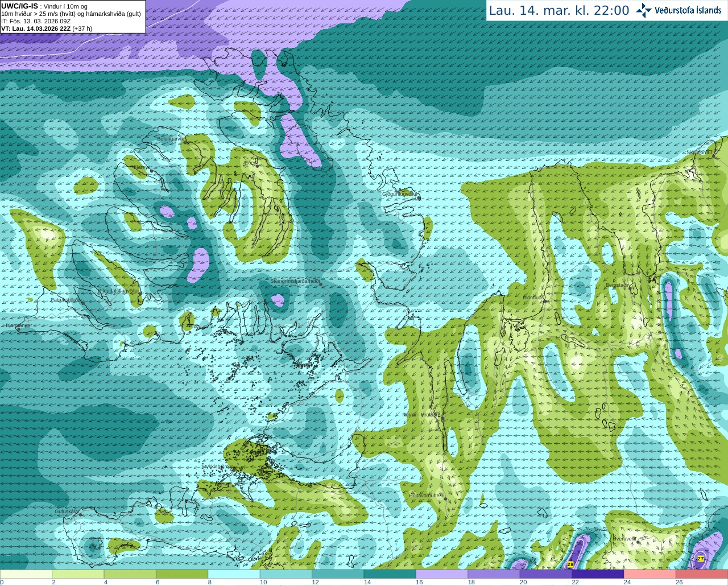728x586 pixels.
Task: Select the Æðey station label
Action: [250, 162]
